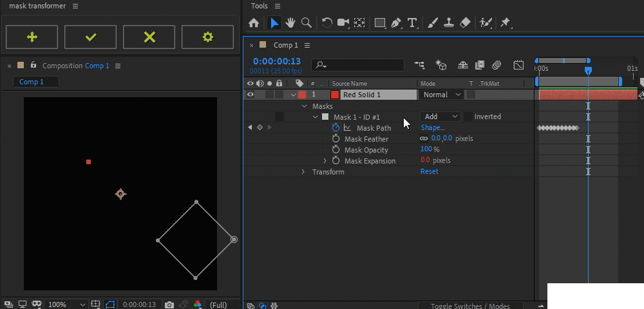Toggle hide shy layers icon
The width and height of the screenshot is (644, 309).
463,65
